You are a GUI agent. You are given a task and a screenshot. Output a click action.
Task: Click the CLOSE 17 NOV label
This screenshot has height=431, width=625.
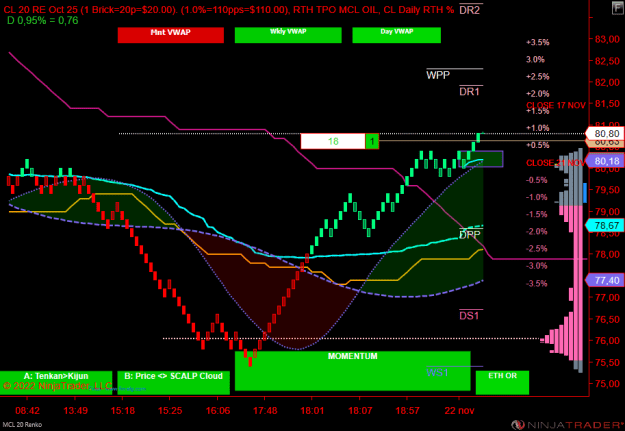[x=556, y=105]
